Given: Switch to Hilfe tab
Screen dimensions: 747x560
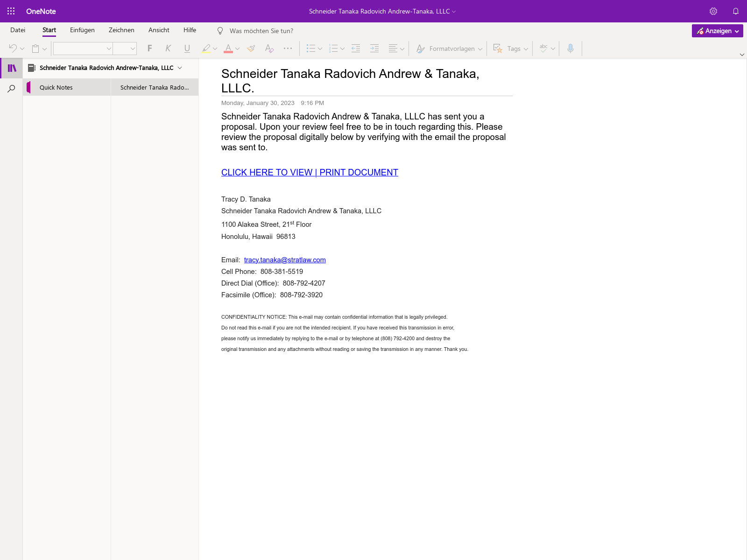Looking at the screenshot, I should [x=190, y=30].
